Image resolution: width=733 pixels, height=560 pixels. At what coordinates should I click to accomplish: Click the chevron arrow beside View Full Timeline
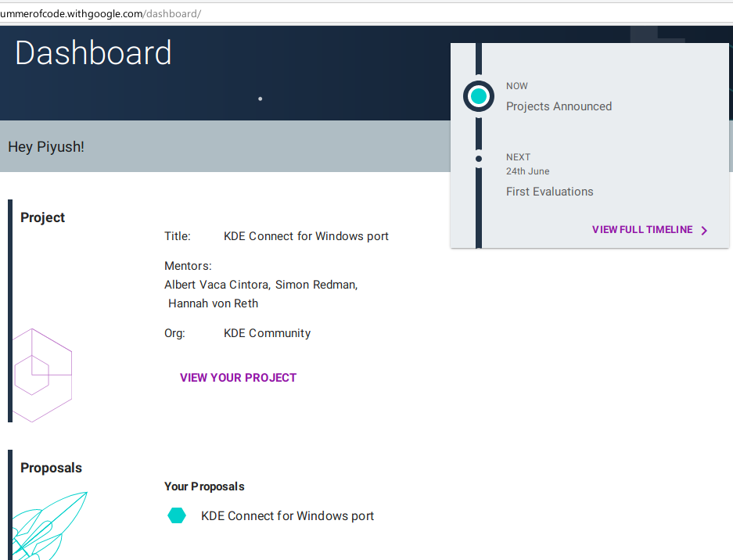pyautogui.click(x=705, y=231)
